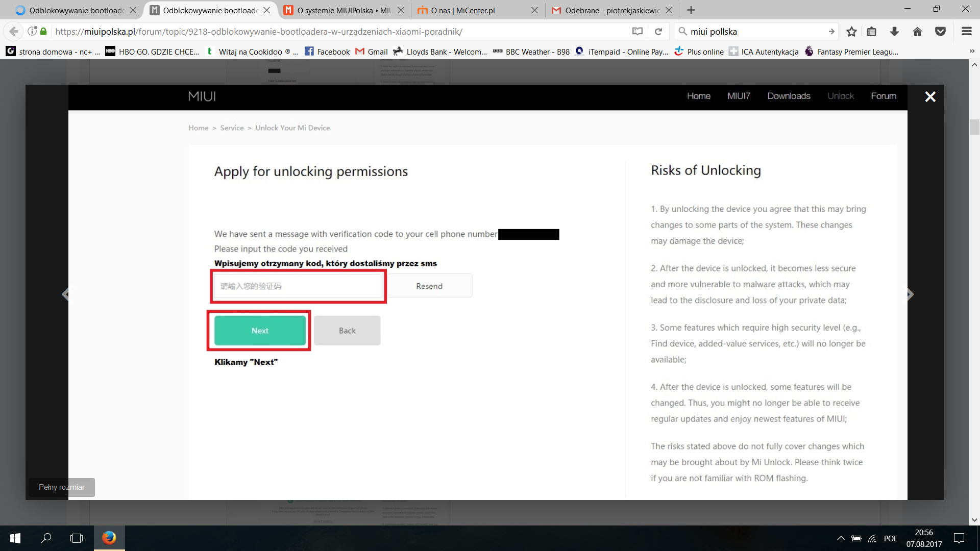The image size is (980, 551).
Task: Click the bookmark star icon
Action: pos(851,32)
